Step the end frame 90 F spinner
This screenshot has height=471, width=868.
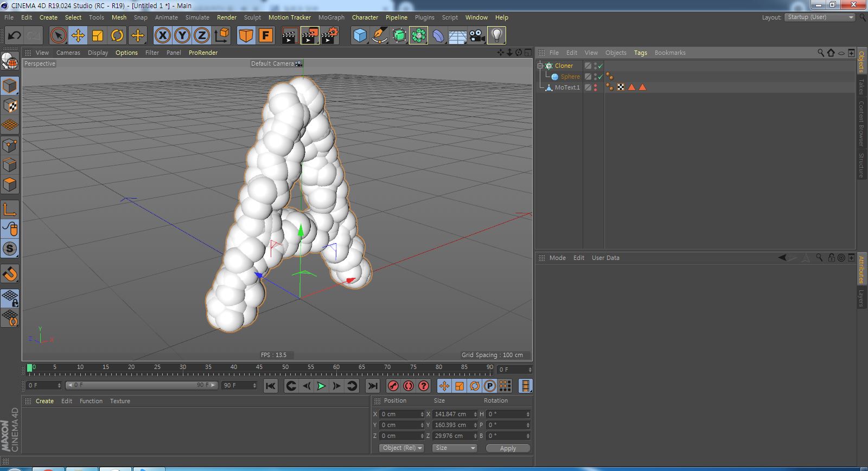tap(254, 385)
